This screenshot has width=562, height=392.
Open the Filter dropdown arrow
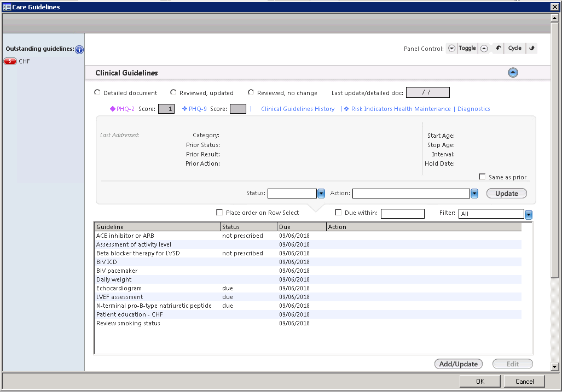(528, 214)
